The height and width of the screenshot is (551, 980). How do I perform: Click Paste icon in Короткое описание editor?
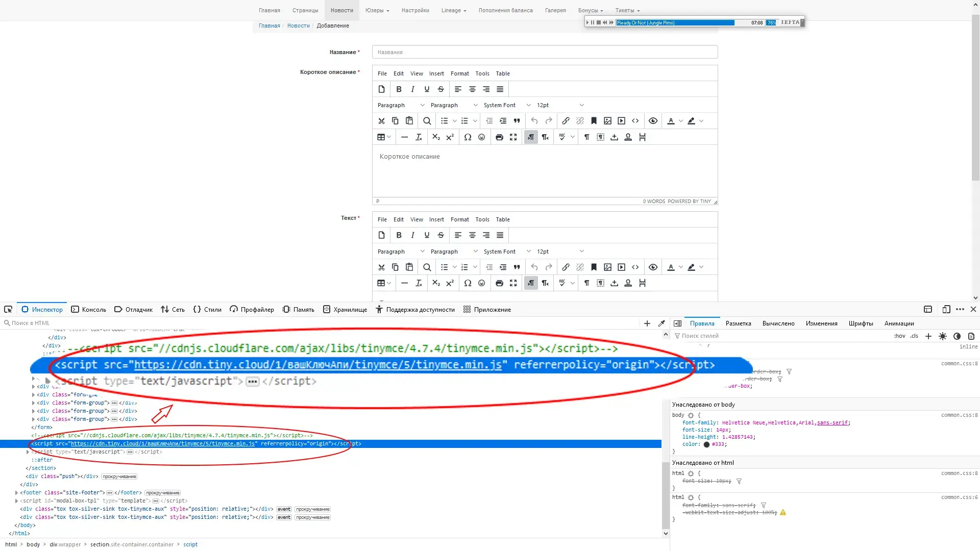click(x=409, y=121)
